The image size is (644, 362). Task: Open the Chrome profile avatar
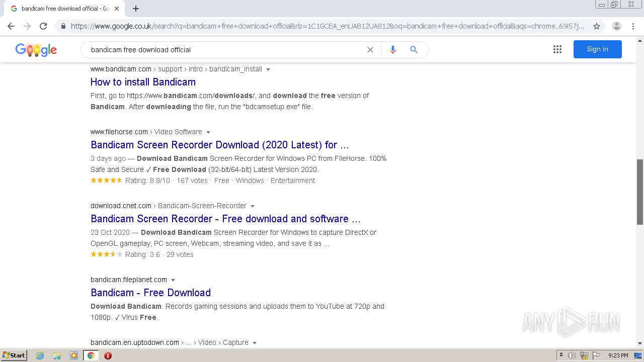(x=617, y=26)
